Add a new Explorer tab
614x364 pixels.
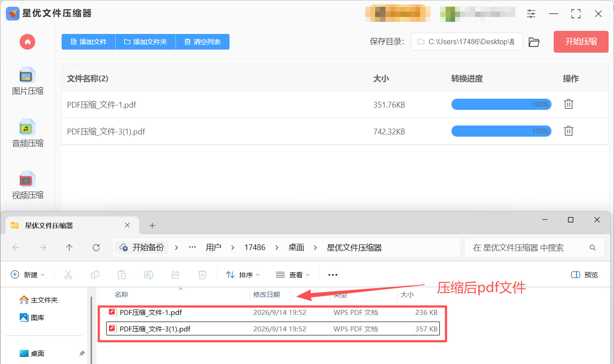[x=152, y=226]
